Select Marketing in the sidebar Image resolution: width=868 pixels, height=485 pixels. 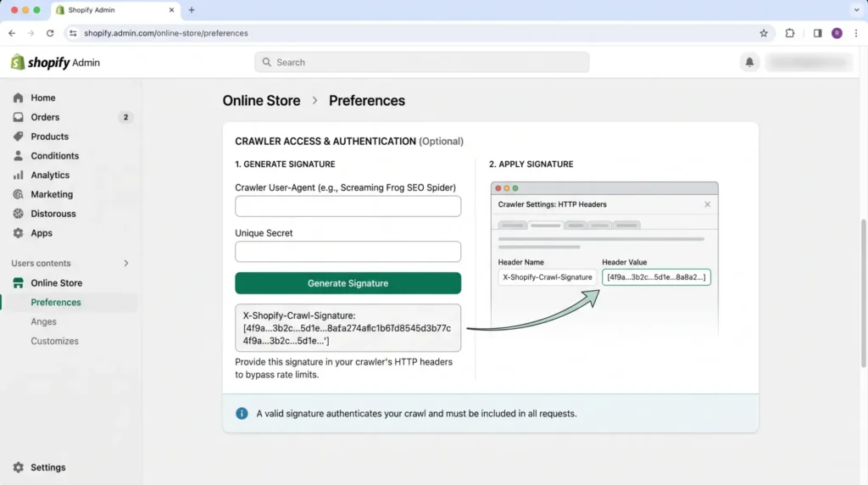(52, 194)
